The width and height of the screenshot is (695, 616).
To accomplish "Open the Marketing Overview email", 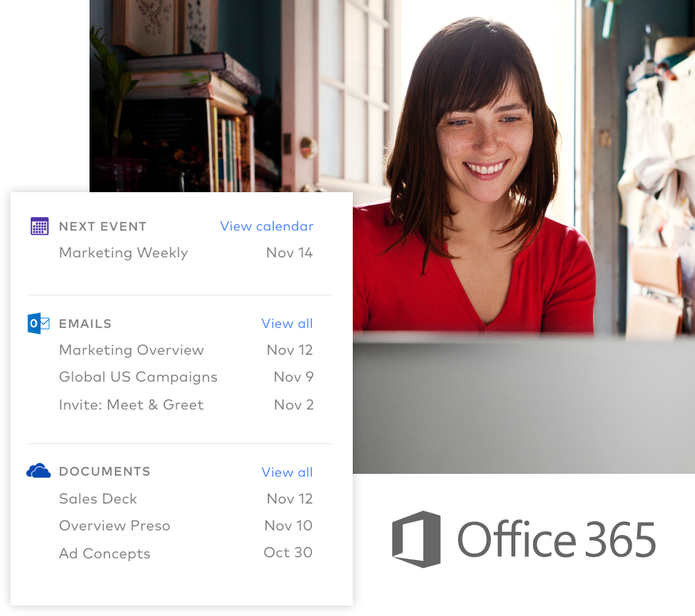I will point(132,350).
